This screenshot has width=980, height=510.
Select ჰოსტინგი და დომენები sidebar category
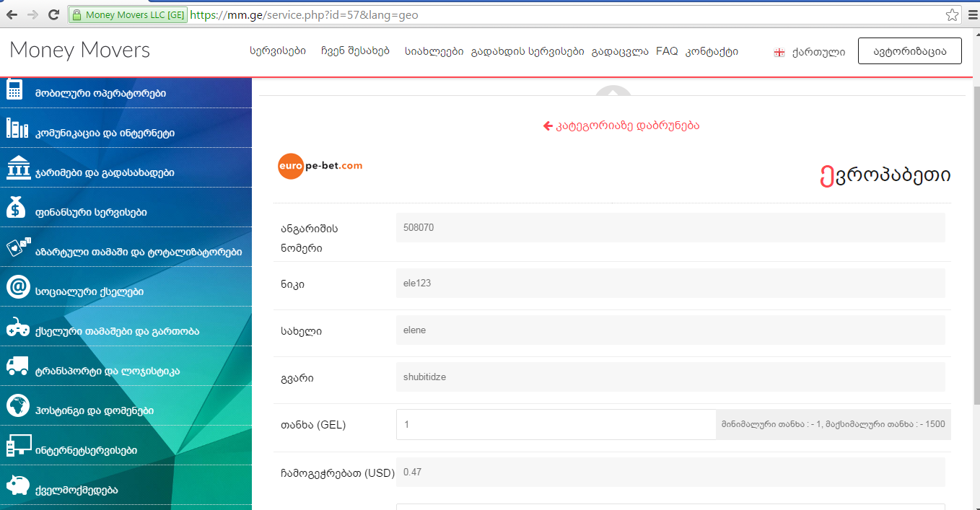[x=126, y=407]
